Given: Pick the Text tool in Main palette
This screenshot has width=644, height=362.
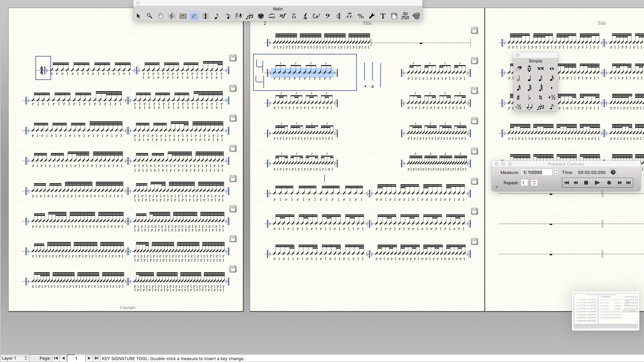Looking at the screenshot, I should point(383,16).
